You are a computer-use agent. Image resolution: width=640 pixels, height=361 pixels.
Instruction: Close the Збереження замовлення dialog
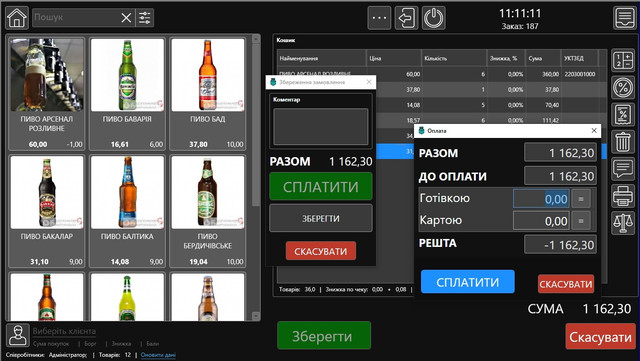tap(369, 82)
